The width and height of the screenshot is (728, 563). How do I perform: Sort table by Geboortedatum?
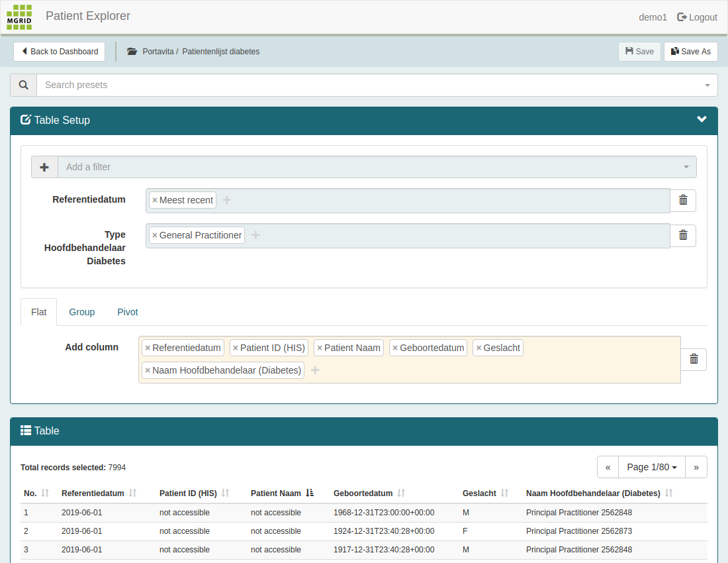click(401, 493)
